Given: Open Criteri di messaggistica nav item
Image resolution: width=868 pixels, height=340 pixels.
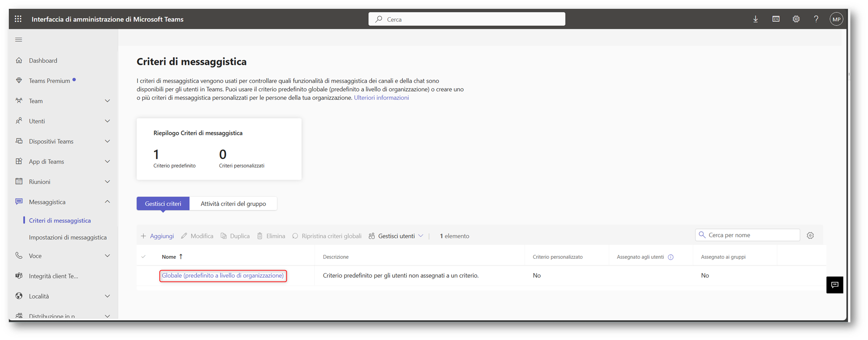Looking at the screenshot, I should click(x=60, y=220).
